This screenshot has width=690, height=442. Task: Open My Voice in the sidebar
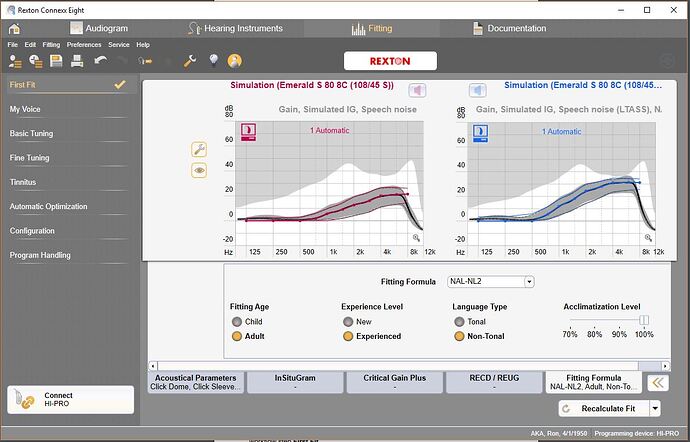68,109
